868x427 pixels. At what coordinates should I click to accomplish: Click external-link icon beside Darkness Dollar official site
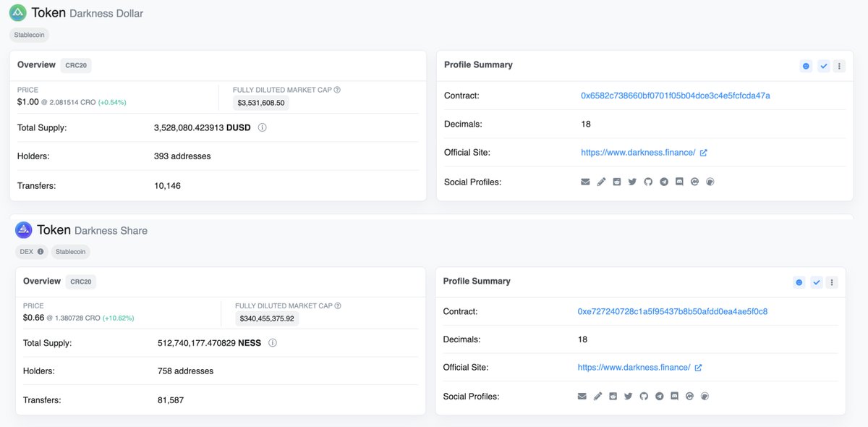pos(703,153)
